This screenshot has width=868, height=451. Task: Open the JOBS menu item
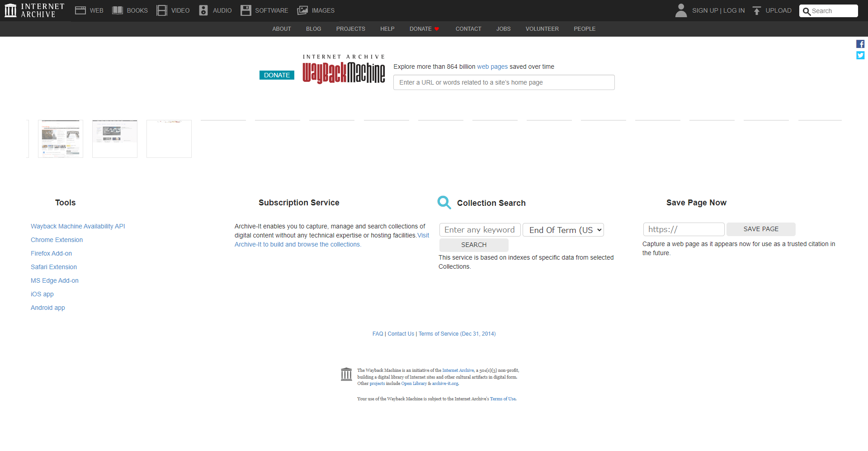pyautogui.click(x=503, y=29)
